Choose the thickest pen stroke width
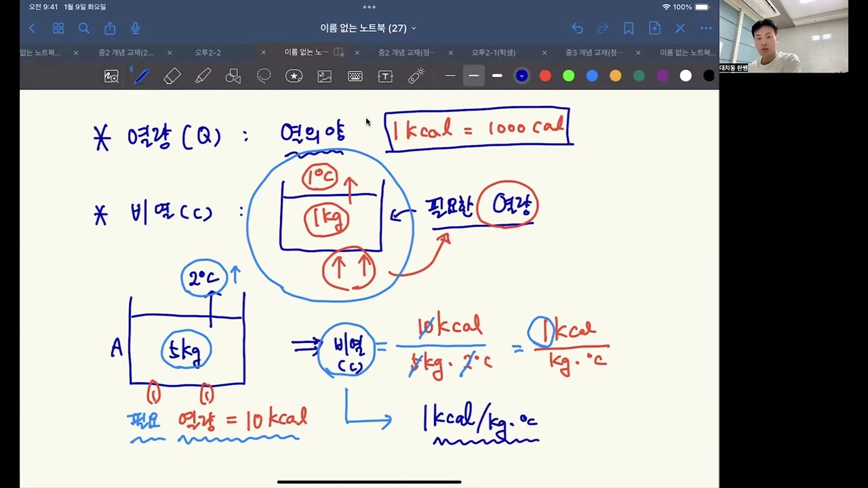This screenshot has height=488, width=868. coord(497,76)
